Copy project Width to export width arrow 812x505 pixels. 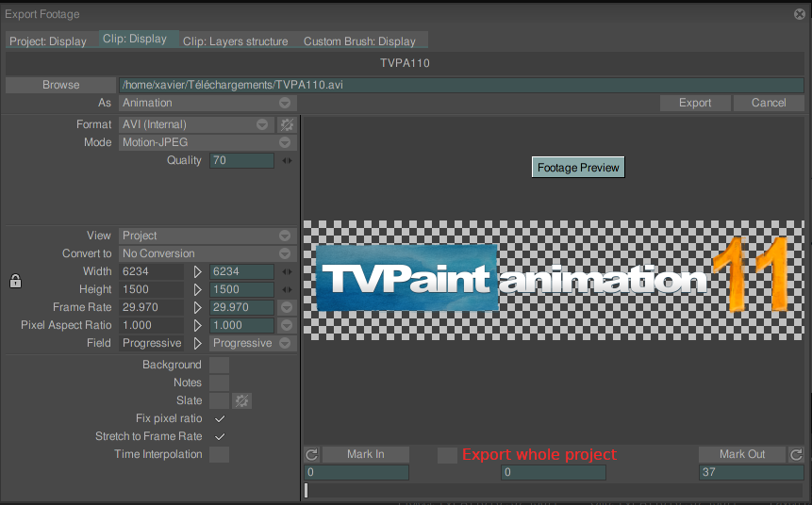pos(197,271)
